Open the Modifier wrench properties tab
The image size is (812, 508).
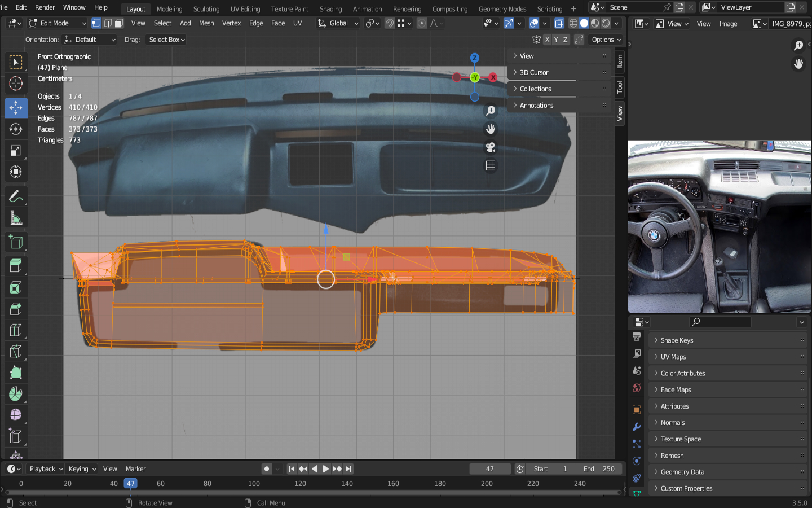[637, 427]
